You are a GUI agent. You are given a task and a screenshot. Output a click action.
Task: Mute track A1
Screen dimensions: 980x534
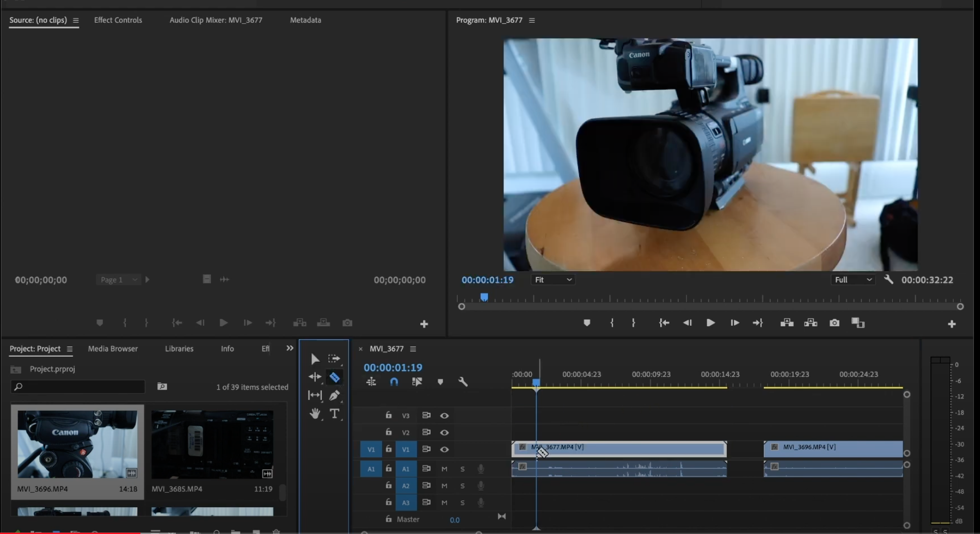pyautogui.click(x=444, y=469)
